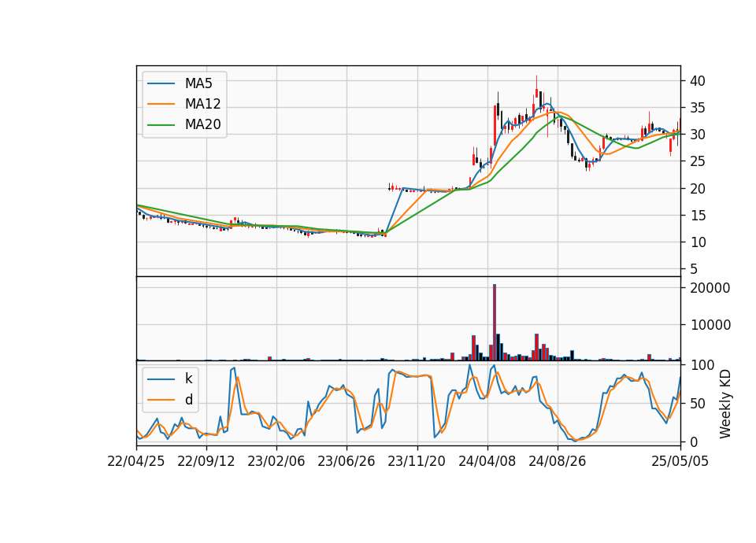Viewport: 756px width, 543px height.
Task: Click the d legend label in KD panel
Action: coord(188,400)
